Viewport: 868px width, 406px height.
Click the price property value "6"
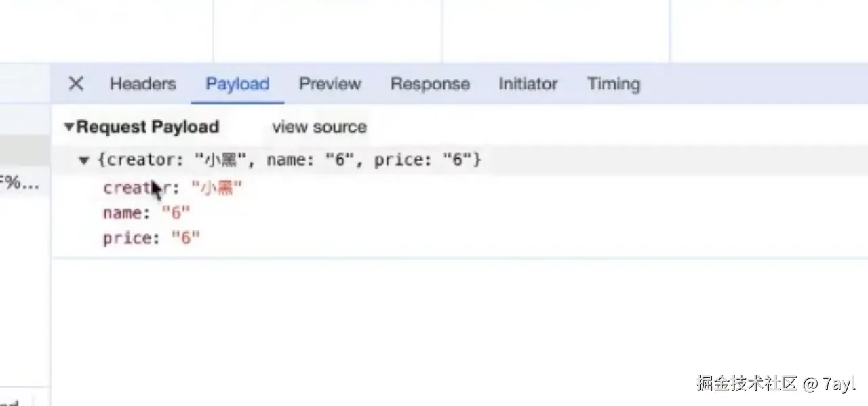185,238
